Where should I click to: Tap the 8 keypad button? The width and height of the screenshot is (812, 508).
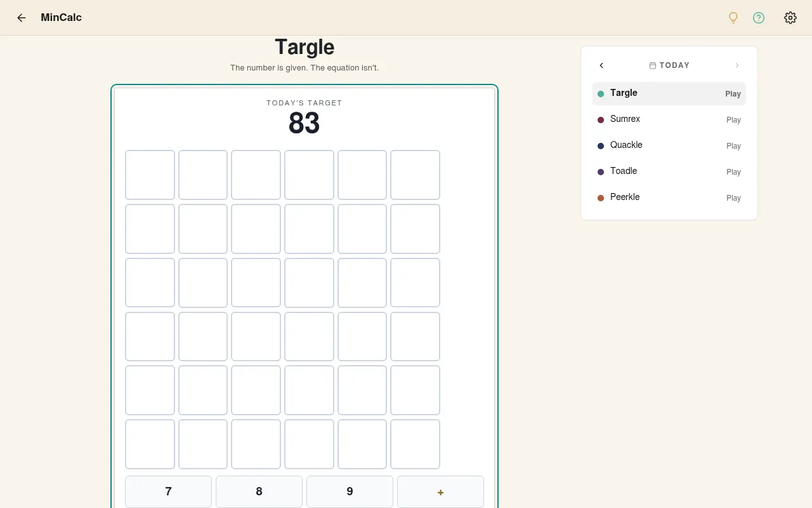[259, 491]
